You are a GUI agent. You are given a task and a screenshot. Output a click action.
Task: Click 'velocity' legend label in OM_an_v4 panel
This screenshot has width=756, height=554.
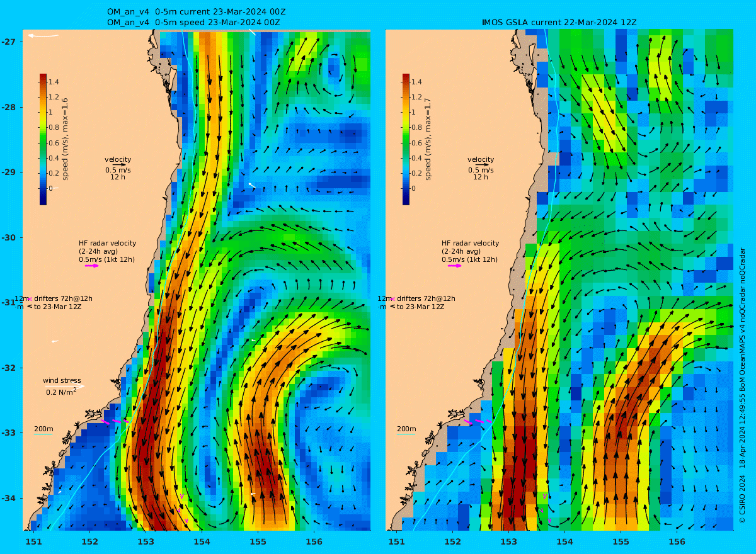click(x=118, y=159)
